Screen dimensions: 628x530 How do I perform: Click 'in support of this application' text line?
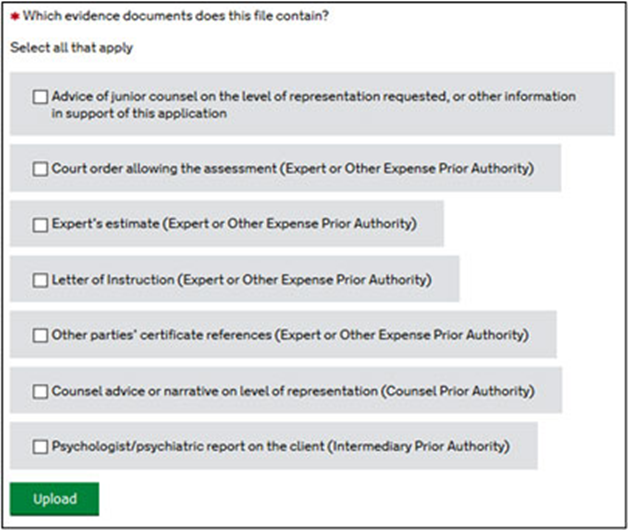coord(139,114)
